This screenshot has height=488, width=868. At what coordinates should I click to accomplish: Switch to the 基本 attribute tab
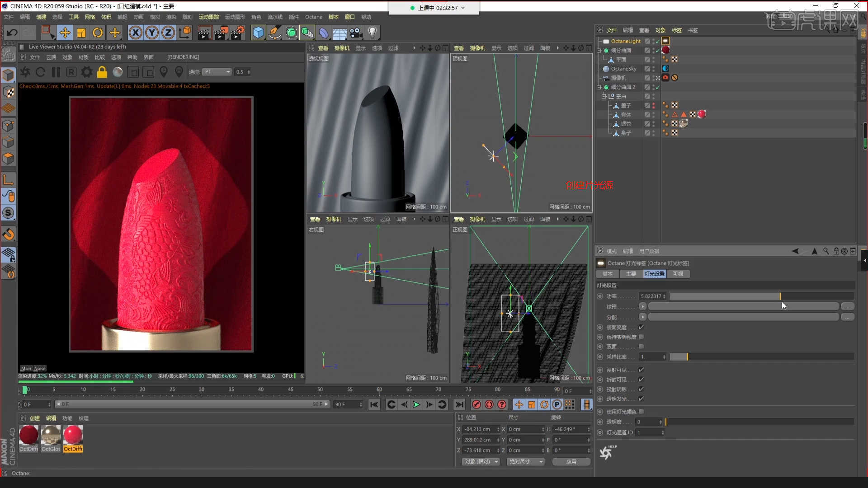(x=608, y=274)
